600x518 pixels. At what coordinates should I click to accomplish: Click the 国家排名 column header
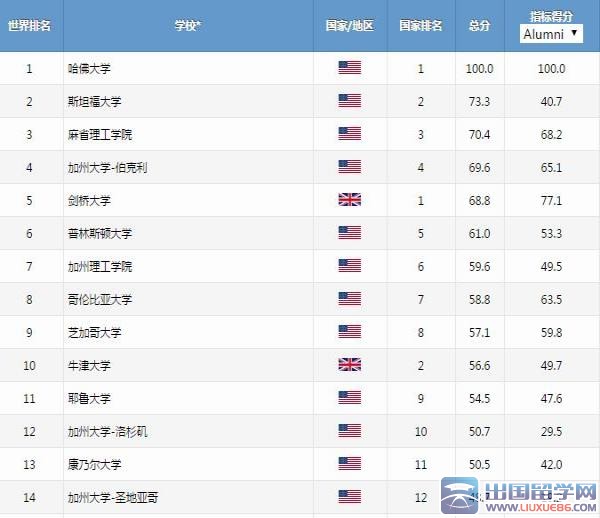pos(421,24)
